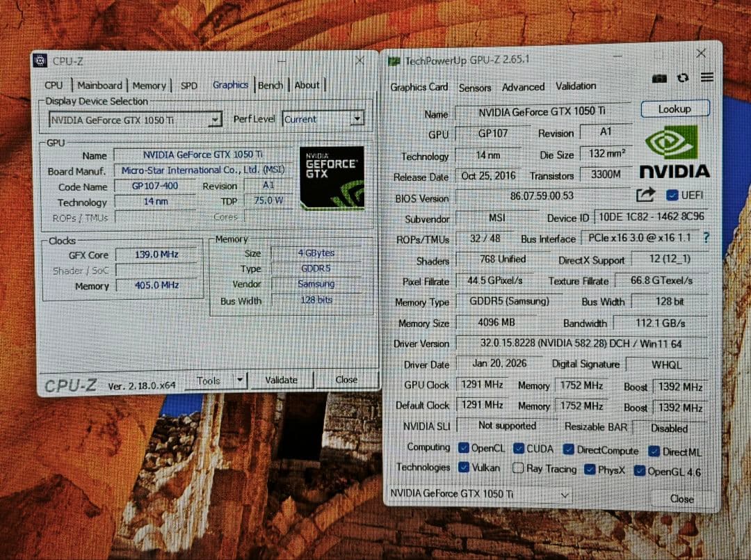The width and height of the screenshot is (751, 560).
Task: Toggle the DirectCompute checkbox
Action: pyautogui.click(x=569, y=449)
